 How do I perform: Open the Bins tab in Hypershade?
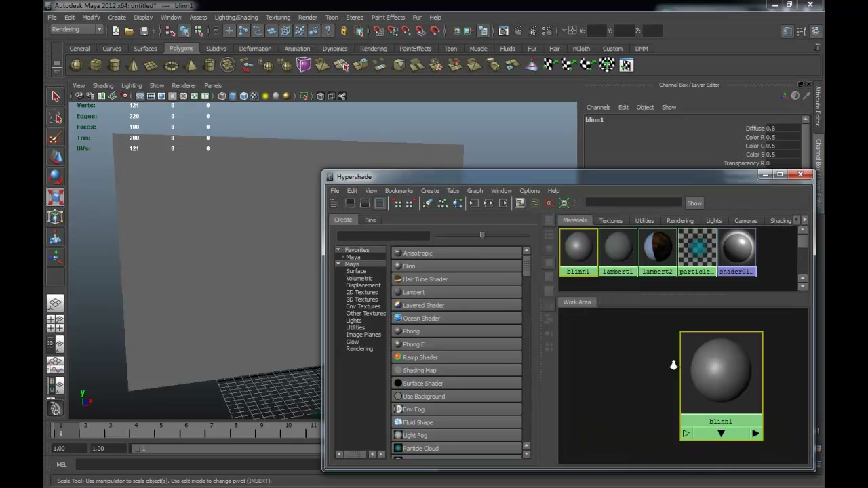point(370,220)
